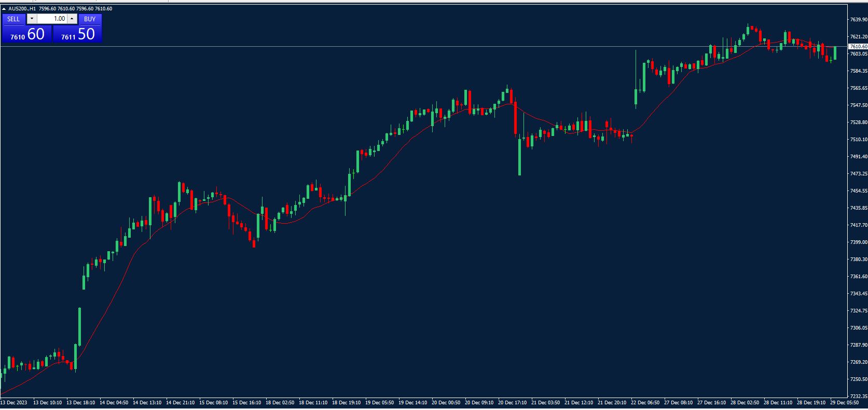The width and height of the screenshot is (868, 410).
Task: Decrease lot volume with down arrow
Action: pos(32,19)
